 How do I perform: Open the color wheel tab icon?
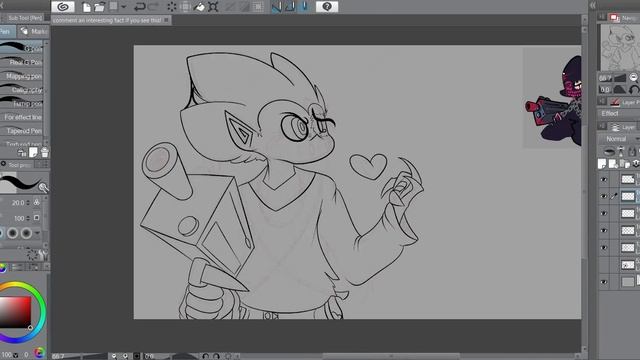3,267
